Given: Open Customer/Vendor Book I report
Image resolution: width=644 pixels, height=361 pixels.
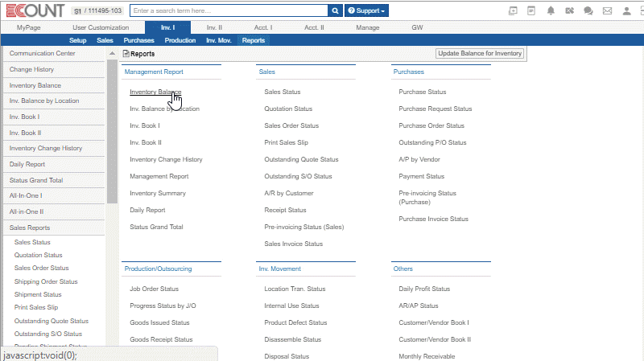Looking at the screenshot, I should pos(434,322).
